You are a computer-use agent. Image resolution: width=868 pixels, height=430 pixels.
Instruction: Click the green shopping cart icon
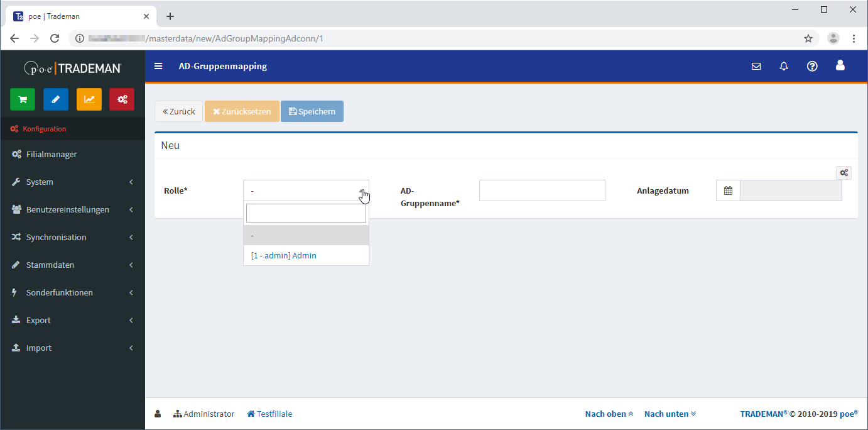[23, 99]
